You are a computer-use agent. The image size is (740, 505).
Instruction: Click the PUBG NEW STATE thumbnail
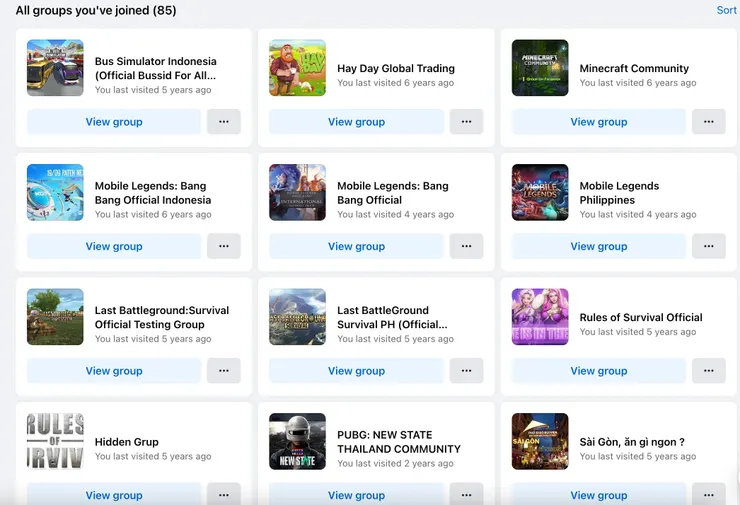click(x=297, y=441)
